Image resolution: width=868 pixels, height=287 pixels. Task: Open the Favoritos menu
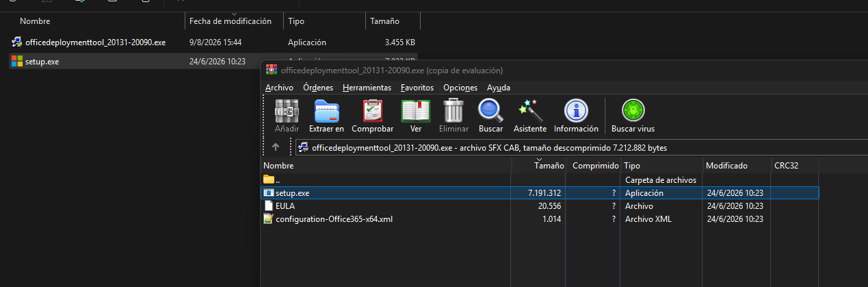click(x=417, y=88)
